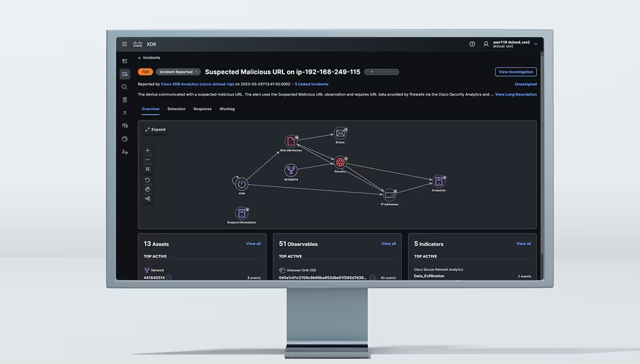Fit the graph to screen
The image size is (640, 364).
148,169
